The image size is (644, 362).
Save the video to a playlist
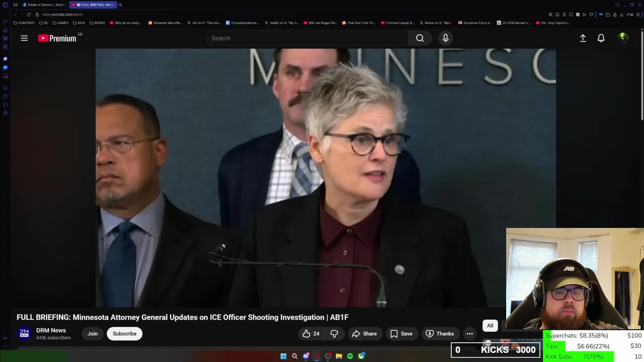[x=401, y=334]
